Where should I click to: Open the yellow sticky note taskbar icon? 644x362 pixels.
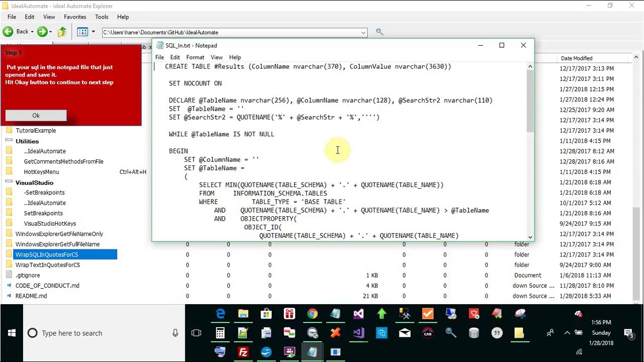[519, 333]
